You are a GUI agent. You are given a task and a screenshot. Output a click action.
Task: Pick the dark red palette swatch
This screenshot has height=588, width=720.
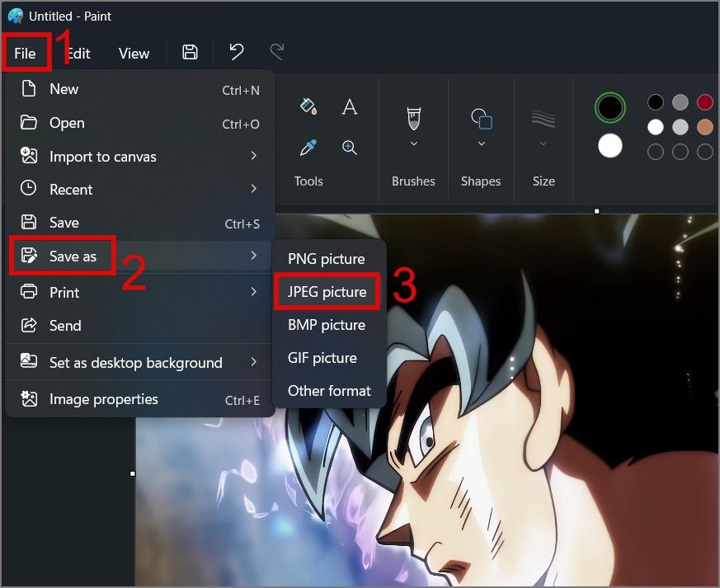[705, 102]
